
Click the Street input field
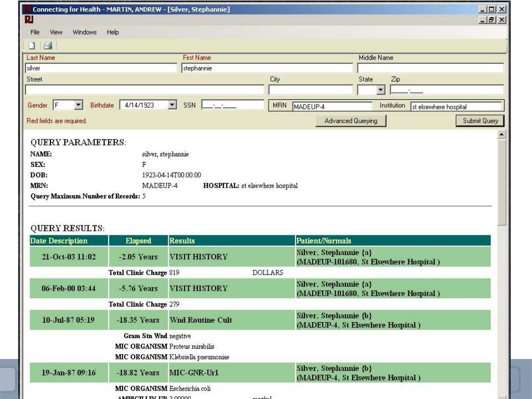point(144,90)
